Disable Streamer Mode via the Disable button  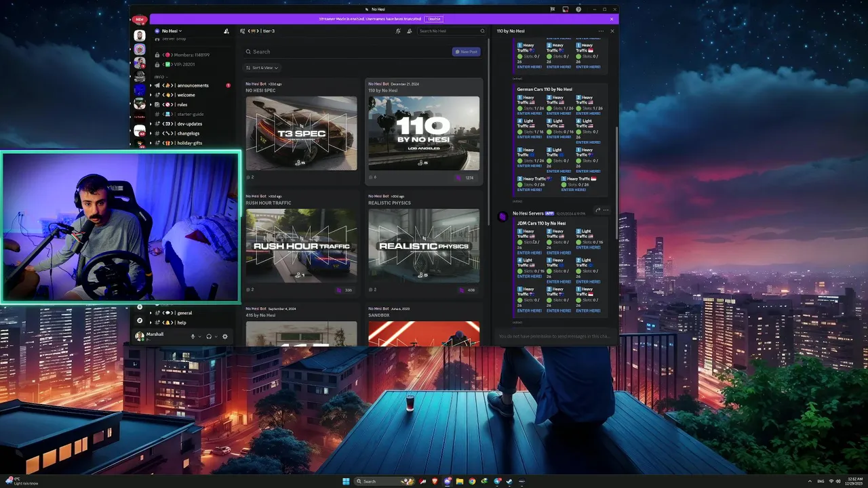434,19
